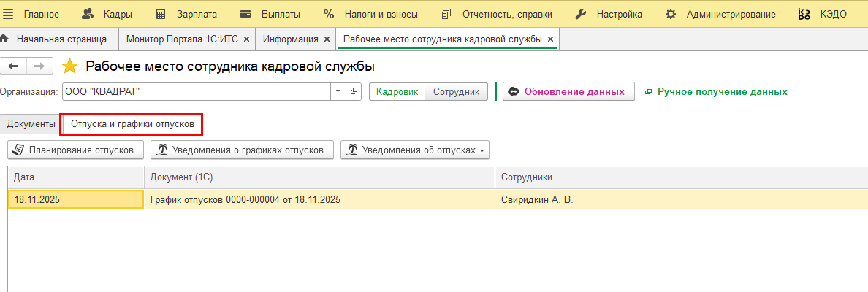Switch to the Документы tab
Viewport: 868px width, 292px height.
click(x=31, y=124)
